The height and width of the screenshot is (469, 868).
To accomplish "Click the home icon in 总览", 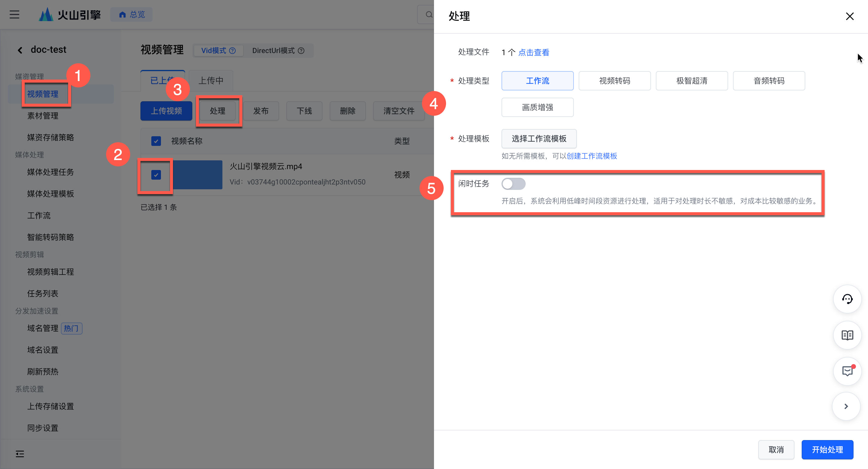I will pyautogui.click(x=123, y=14).
